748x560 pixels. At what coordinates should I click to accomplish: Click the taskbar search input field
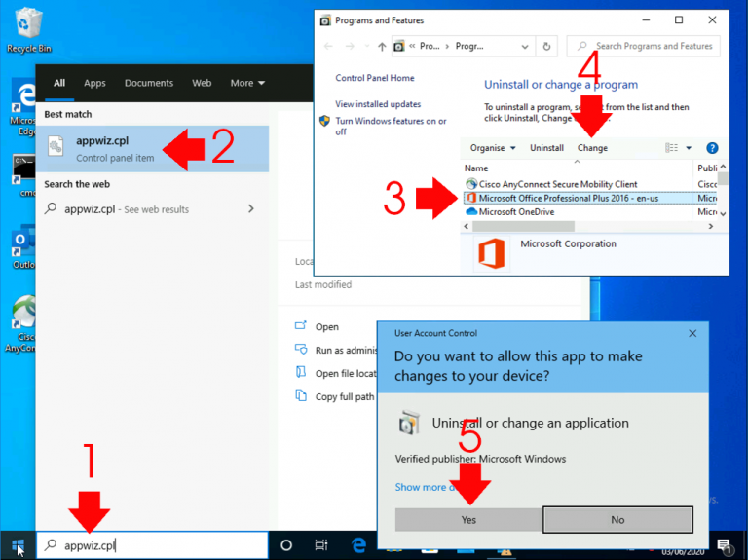(x=152, y=545)
